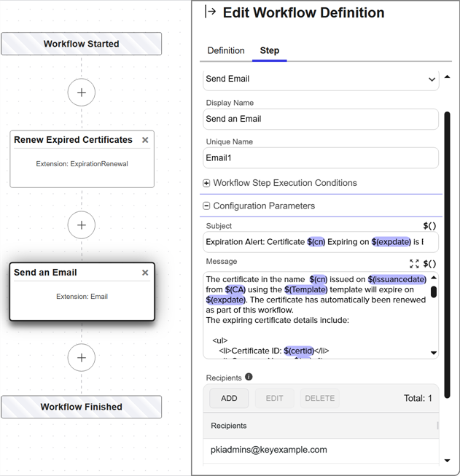Add step below Workflow Started
Viewport: 460px width, 476px height.
(x=82, y=93)
